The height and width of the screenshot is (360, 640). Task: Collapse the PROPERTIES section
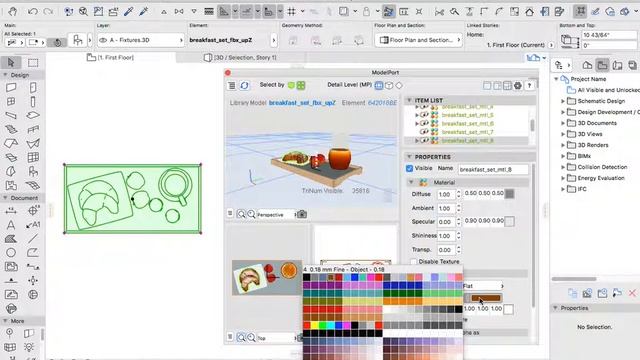click(409, 157)
